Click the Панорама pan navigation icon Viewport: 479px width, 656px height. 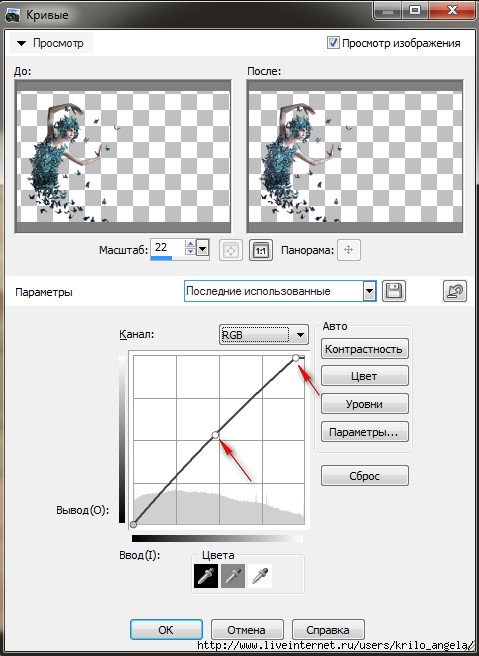click(x=348, y=250)
